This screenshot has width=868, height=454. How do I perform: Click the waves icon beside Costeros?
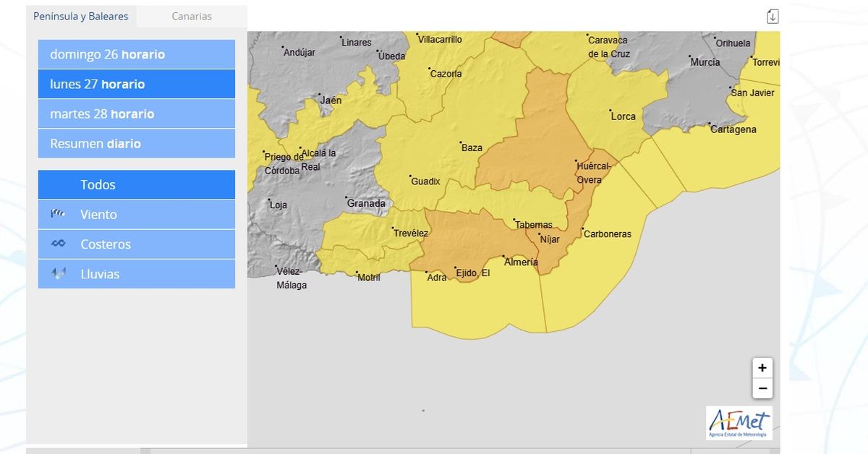tap(59, 244)
